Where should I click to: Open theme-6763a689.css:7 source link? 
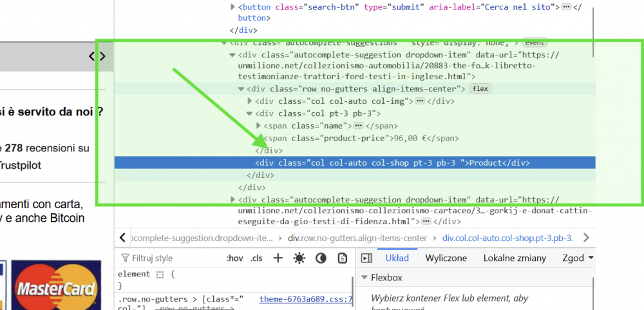click(x=306, y=299)
